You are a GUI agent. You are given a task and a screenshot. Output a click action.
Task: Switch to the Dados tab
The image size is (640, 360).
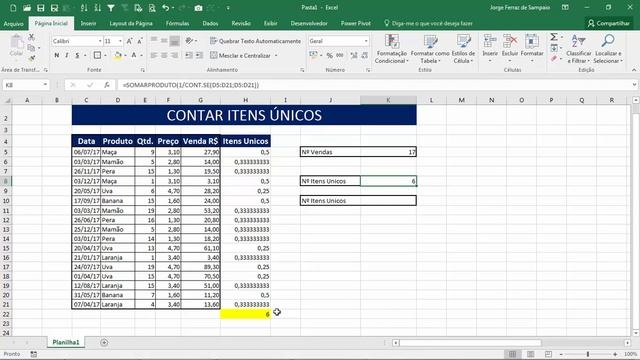pyautogui.click(x=210, y=24)
